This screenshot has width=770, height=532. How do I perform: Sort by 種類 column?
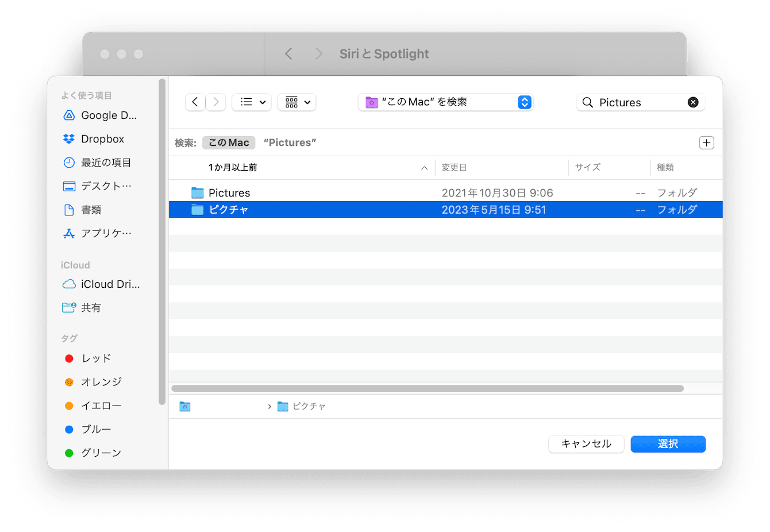[665, 168]
